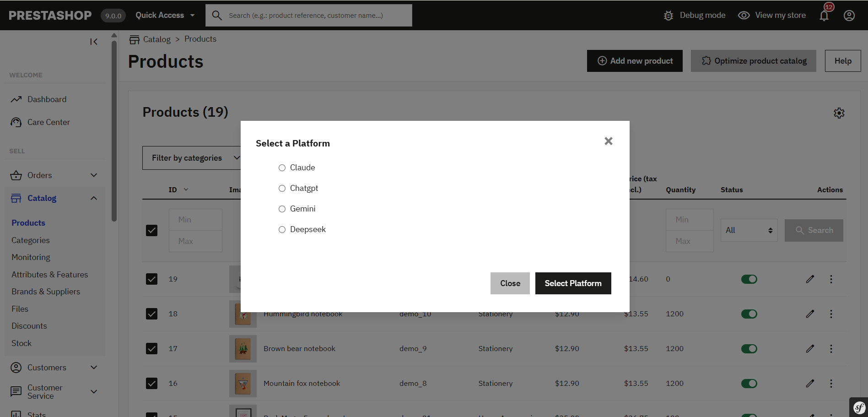Uncheck the select-all products checkbox
868x417 pixels.
click(151, 230)
